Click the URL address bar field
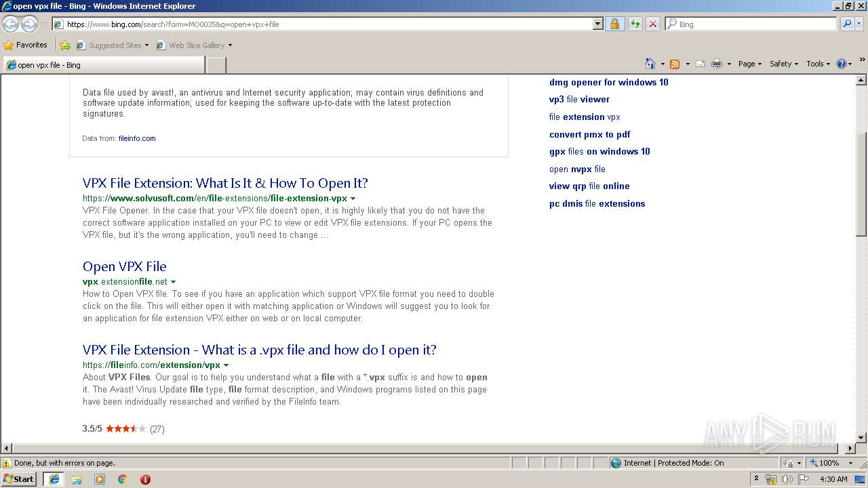The image size is (868, 488). (x=329, y=24)
